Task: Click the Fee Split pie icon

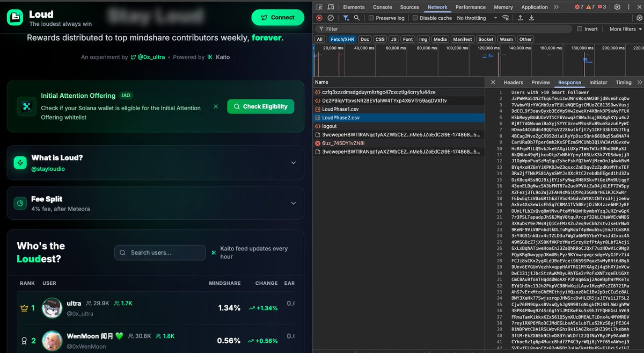Action: pyautogui.click(x=20, y=203)
